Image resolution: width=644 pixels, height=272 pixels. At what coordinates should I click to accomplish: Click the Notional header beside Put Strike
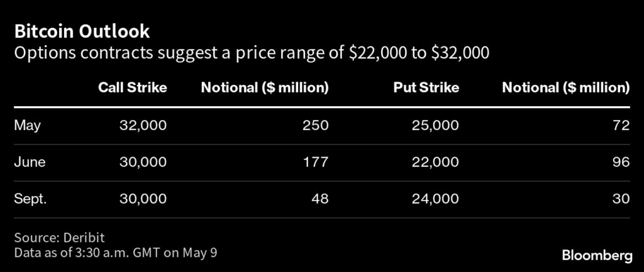pyautogui.click(x=565, y=87)
